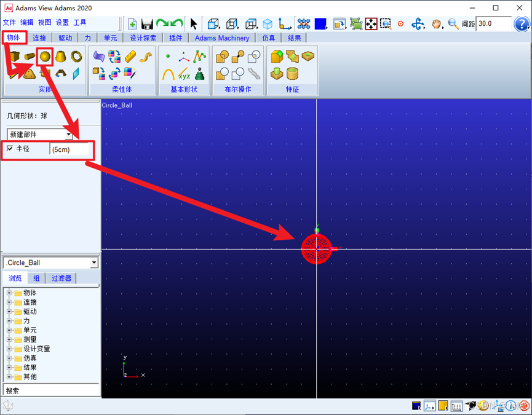Click the purple flexible body sheet icon
Image resolution: width=532 pixels, height=415 pixels.
click(99, 57)
